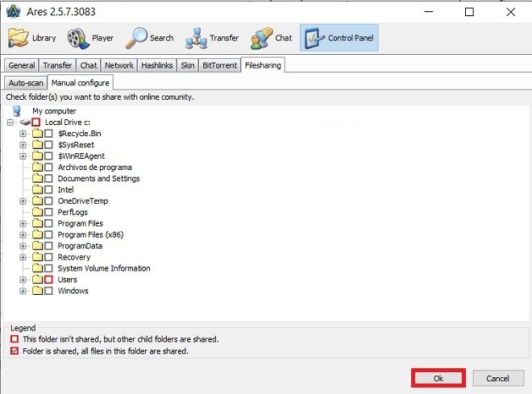The height and width of the screenshot is (394, 532).
Task: Check the Local Drive c: checkbox
Action: pyautogui.click(x=36, y=122)
